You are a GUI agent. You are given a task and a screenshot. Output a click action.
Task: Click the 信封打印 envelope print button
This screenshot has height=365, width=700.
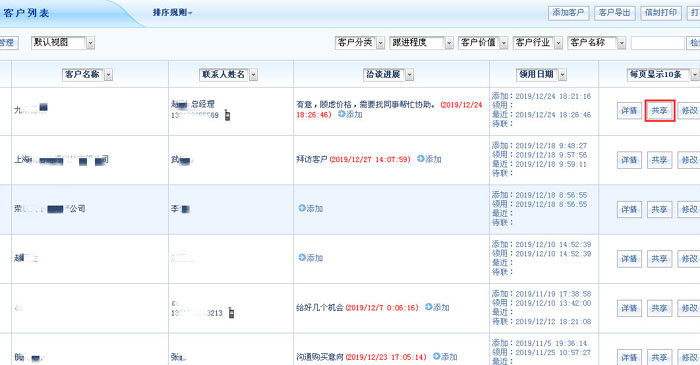[x=661, y=13]
